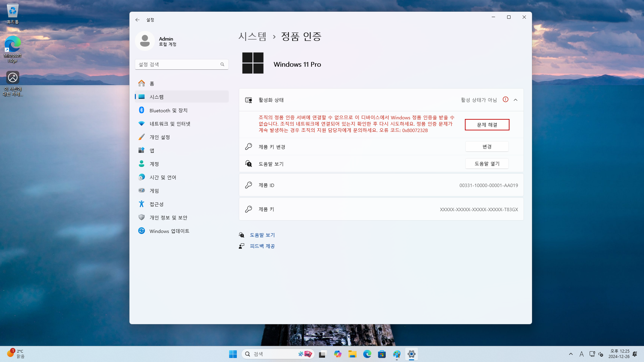Navigate to 시스템 via the breadcrumb
Viewport: 644px width, 362px height.
(252, 37)
